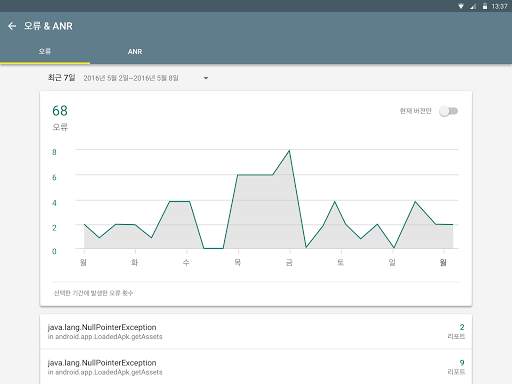This screenshot has width=512, height=384.
Task: Tap the back arrow icon
Action: (x=12, y=26)
